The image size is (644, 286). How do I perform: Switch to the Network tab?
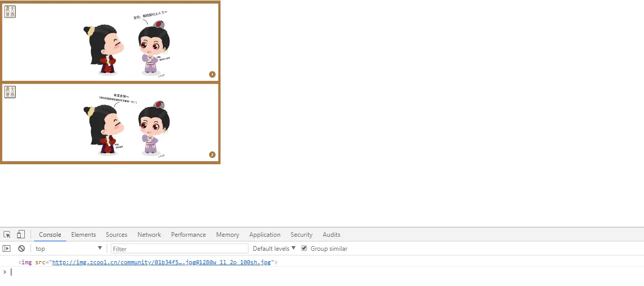click(149, 235)
